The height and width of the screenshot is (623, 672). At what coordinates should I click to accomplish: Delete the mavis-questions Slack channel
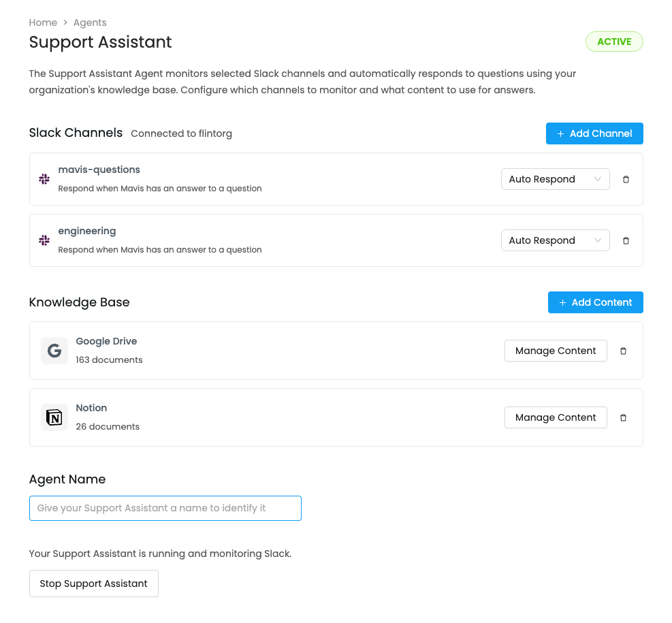click(626, 180)
